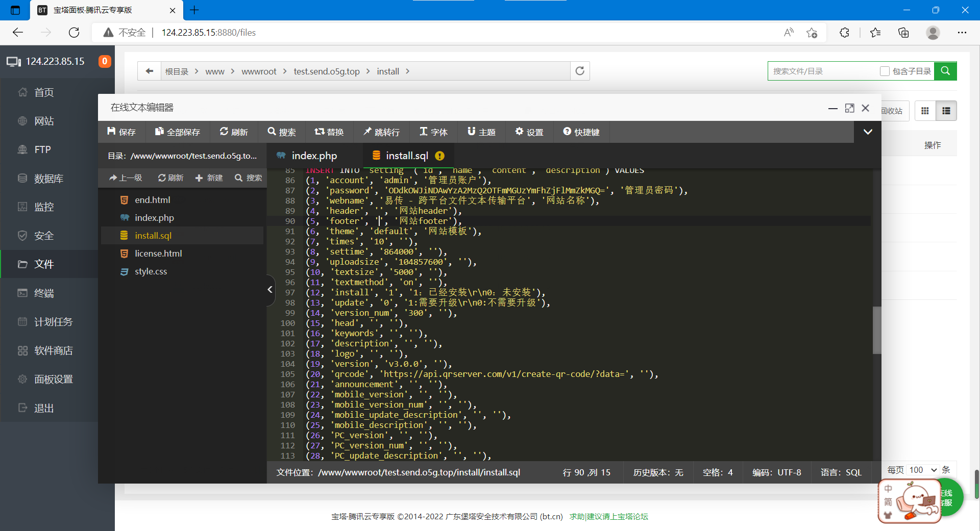Enable the include subdirectories (包含子目录) checkbox
Screen dimensions: 980x531
point(885,71)
